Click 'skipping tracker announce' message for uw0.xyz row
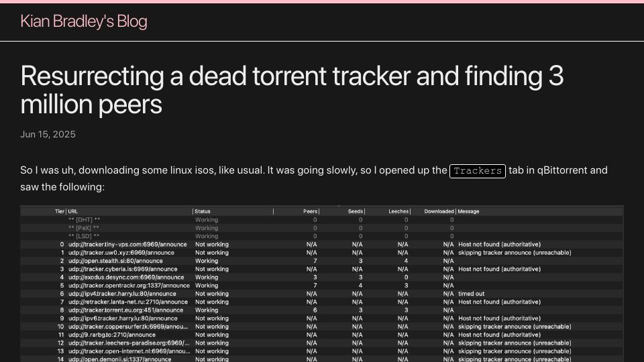Image resolution: width=644 pixels, height=362 pixels. click(x=515, y=253)
